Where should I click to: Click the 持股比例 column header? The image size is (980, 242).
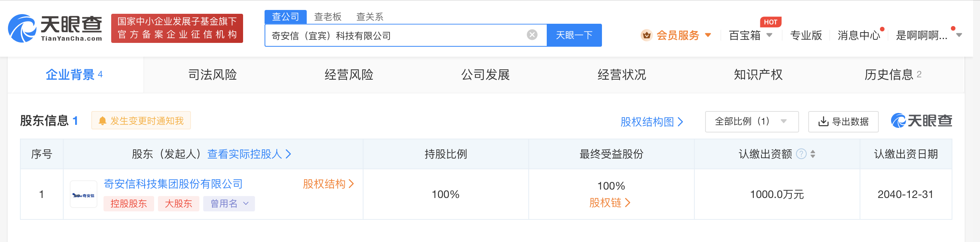[446, 154]
